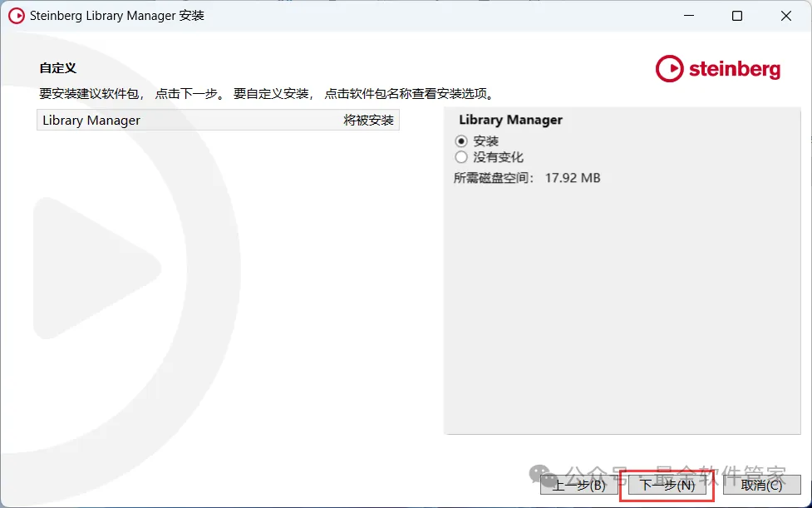The image size is (812, 508).
Task: Click the 自定义 heading text
Action: [58, 68]
